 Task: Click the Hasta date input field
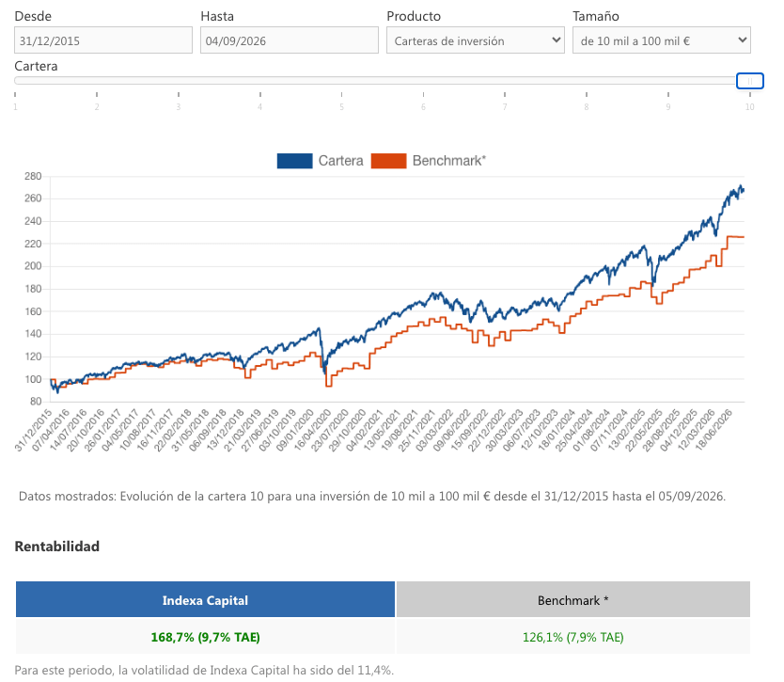pyautogui.click(x=289, y=40)
